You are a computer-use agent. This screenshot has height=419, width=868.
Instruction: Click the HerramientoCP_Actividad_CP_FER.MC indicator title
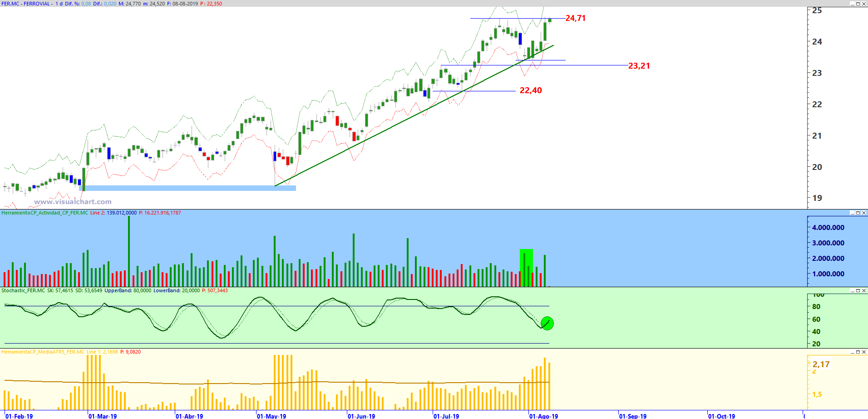[x=44, y=213]
